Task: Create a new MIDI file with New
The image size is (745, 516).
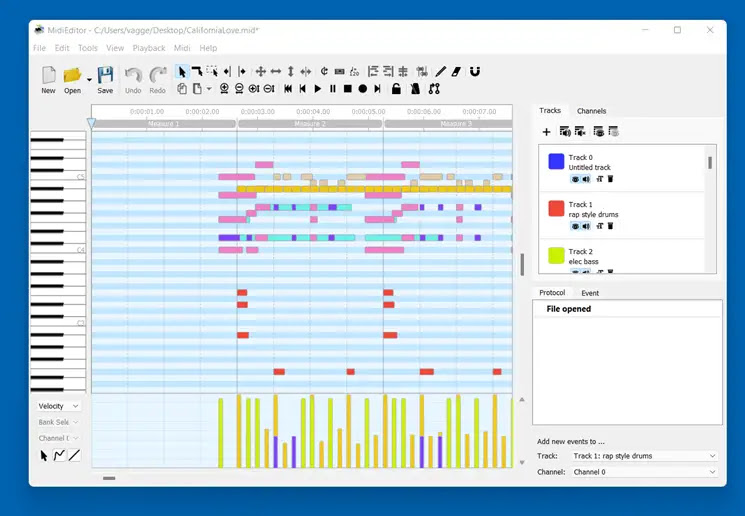Action: [48, 80]
